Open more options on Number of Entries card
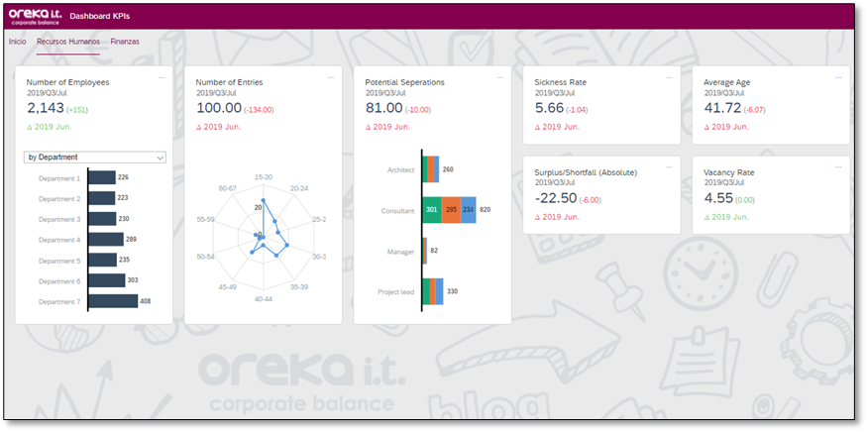Image resolution: width=868 pixels, height=432 pixels. pos(331,77)
